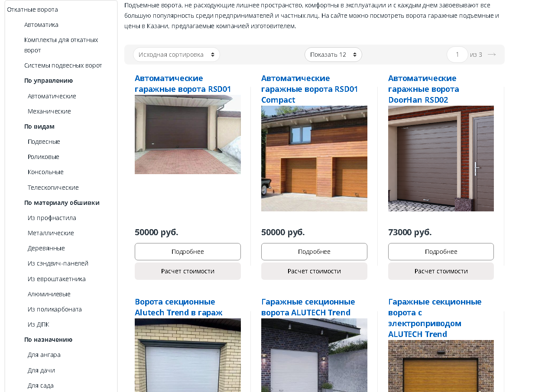Click Расчет стоимости under DoorHan RSD02

pos(441,271)
